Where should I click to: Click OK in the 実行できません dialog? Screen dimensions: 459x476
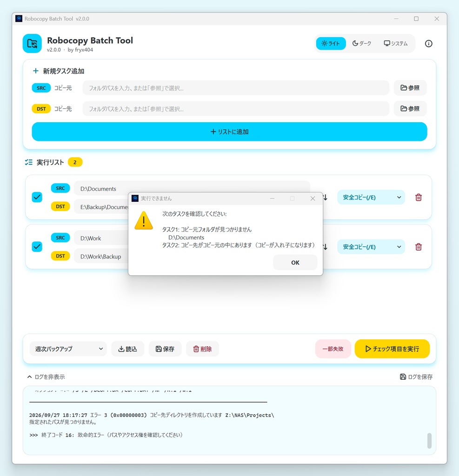(x=295, y=262)
